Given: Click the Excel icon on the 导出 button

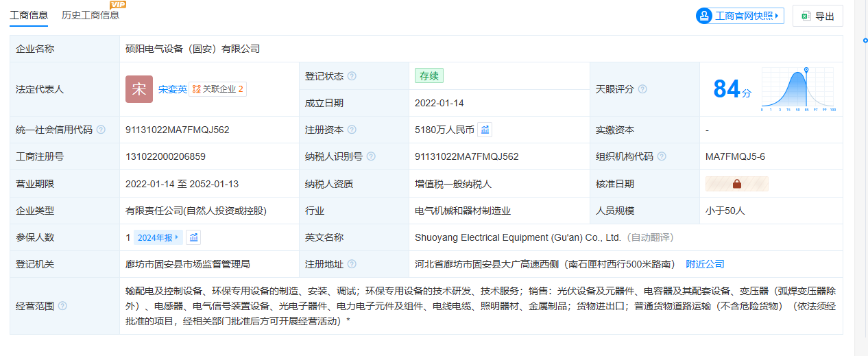Looking at the screenshot, I should click(x=806, y=16).
